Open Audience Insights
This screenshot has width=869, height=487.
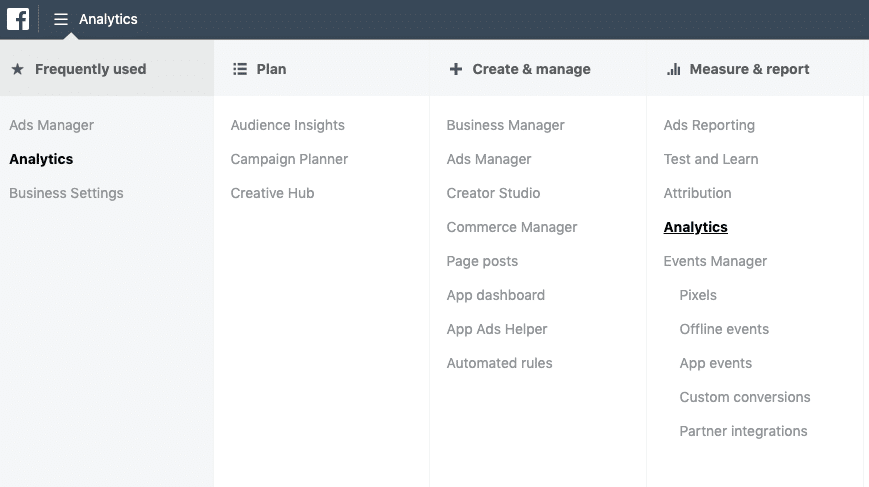[287, 125]
